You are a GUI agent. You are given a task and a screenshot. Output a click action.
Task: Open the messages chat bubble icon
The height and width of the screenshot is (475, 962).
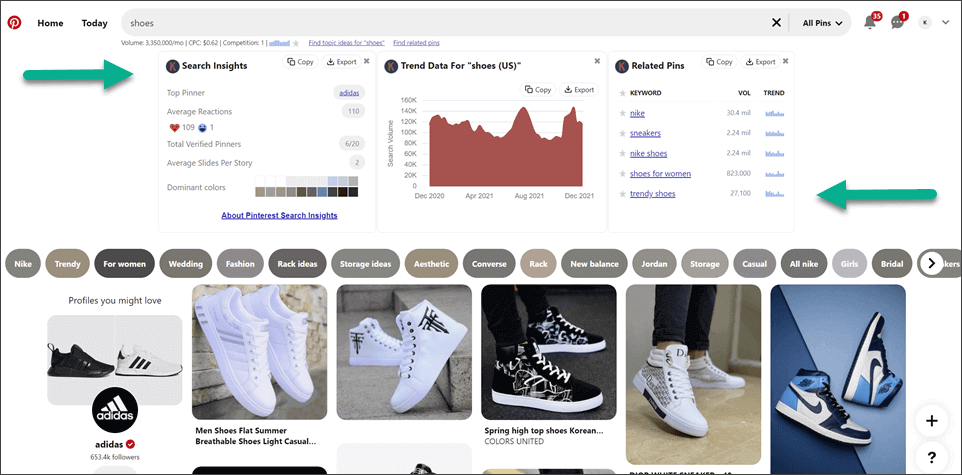(x=898, y=23)
